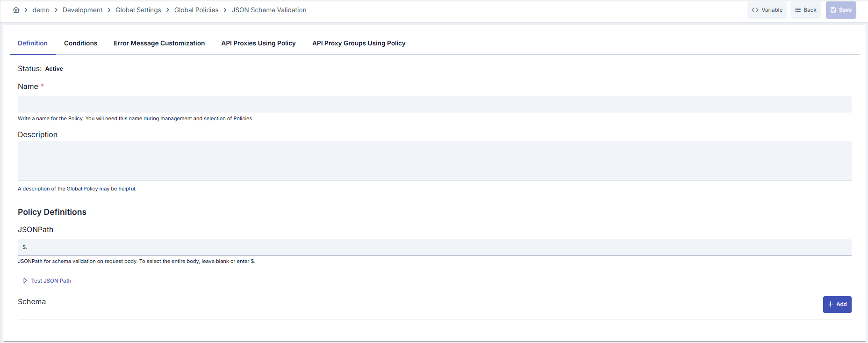Image resolution: width=868 pixels, height=343 pixels.
Task: Click the Variable code-brackets icon
Action: click(755, 10)
